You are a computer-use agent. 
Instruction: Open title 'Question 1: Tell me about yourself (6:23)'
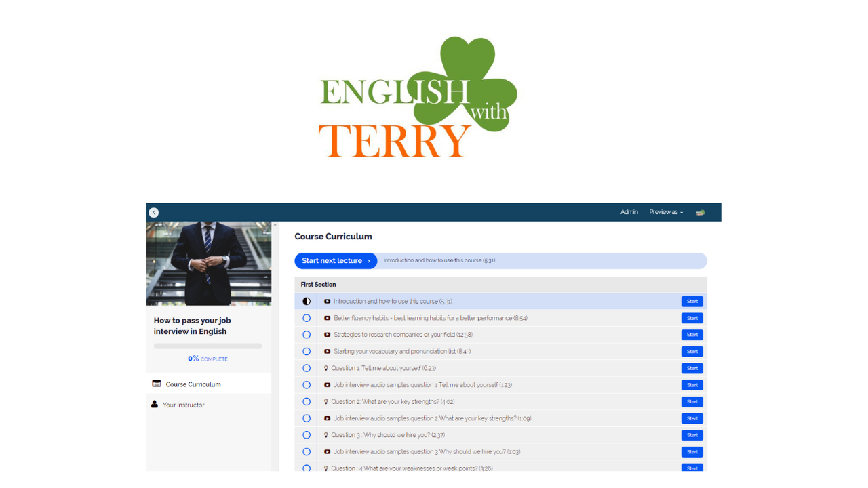click(x=384, y=368)
